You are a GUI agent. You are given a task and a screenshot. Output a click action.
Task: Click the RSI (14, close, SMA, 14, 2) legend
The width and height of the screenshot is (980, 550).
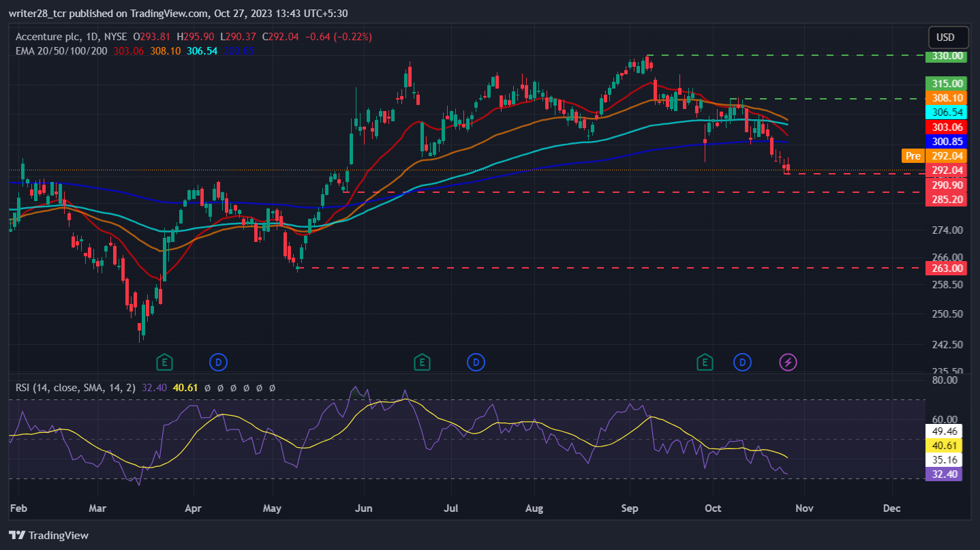click(75, 388)
